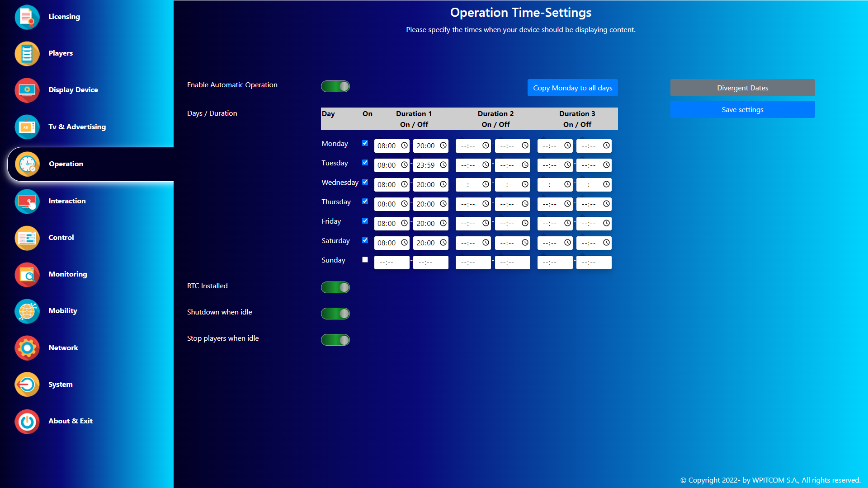Open the Monitoring magnifier icon
868x488 pixels.
[27, 274]
